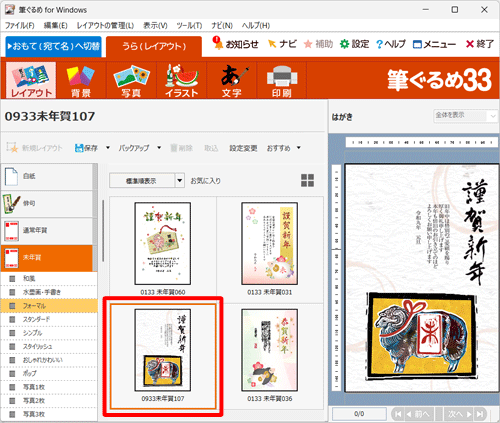The image size is (500, 423).
Task: Open the 編集(E) menu
Action: click(56, 25)
